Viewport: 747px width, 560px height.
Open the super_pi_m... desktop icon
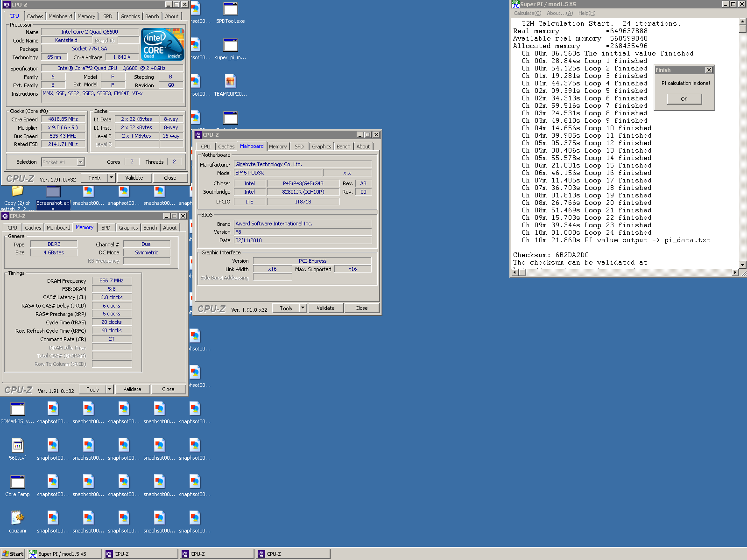tap(230, 49)
